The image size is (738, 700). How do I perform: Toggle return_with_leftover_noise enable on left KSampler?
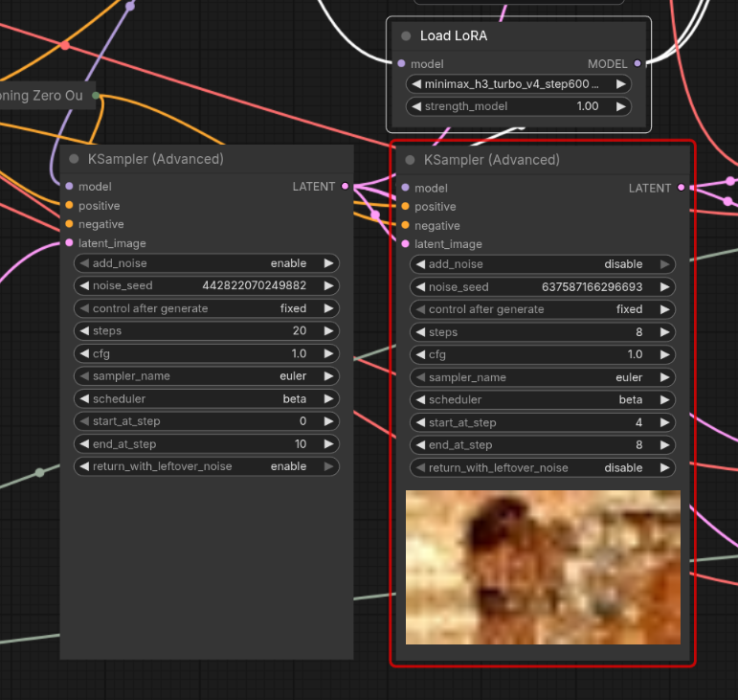[207, 466]
